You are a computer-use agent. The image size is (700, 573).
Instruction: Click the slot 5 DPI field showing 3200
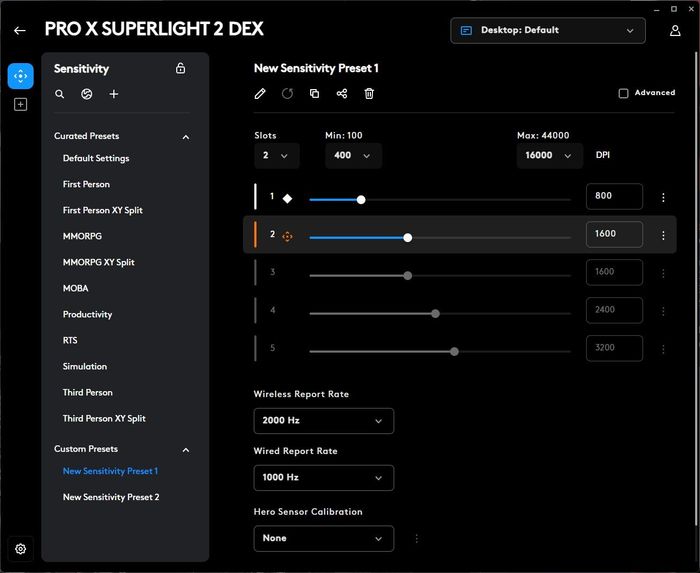tap(614, 348)
